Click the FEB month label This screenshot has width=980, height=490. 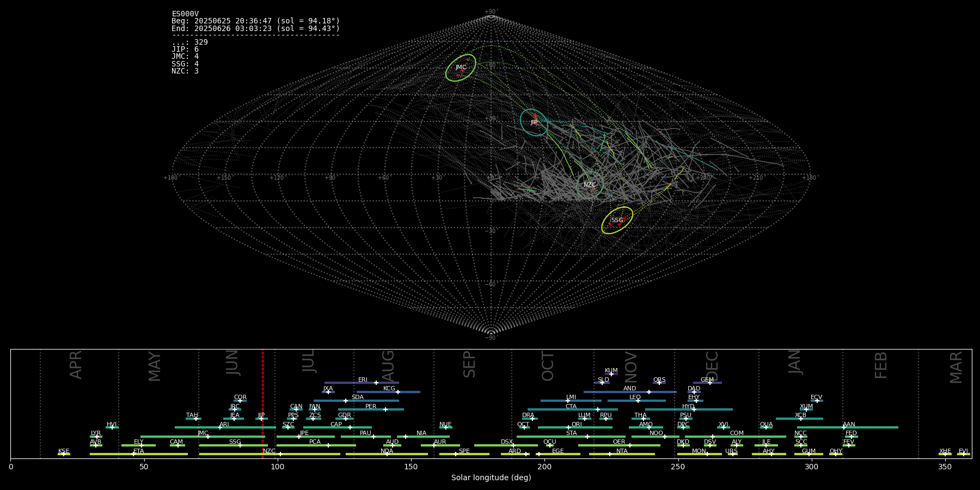pos(881,365)
